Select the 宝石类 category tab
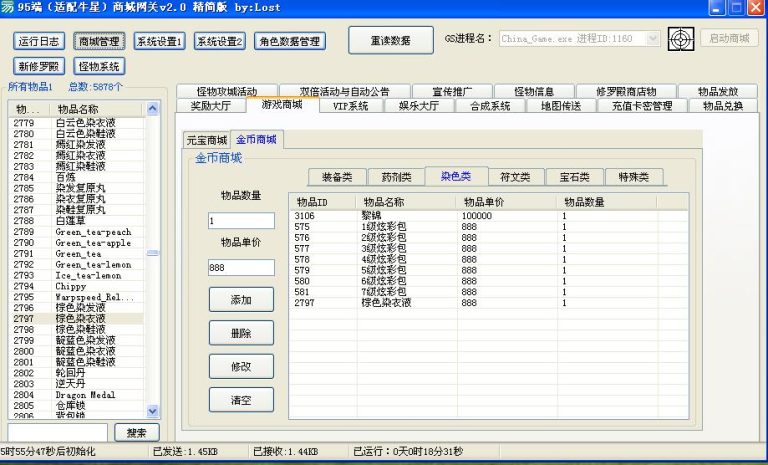 pyautogui.click(x=574, y=177)
